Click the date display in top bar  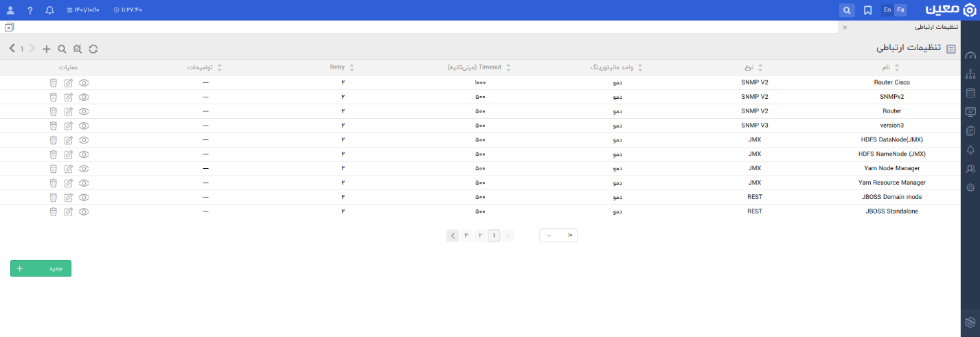coord(83,10)
